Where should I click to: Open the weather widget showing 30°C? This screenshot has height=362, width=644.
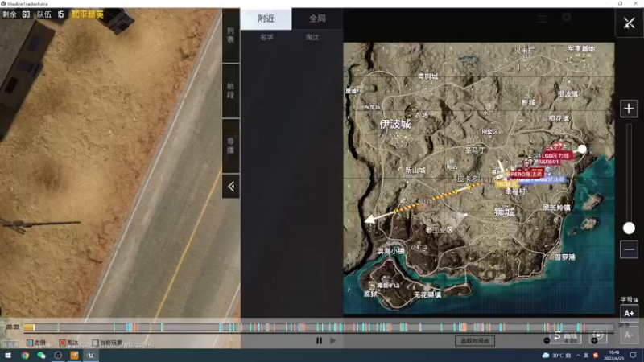(x=557, y=356)
